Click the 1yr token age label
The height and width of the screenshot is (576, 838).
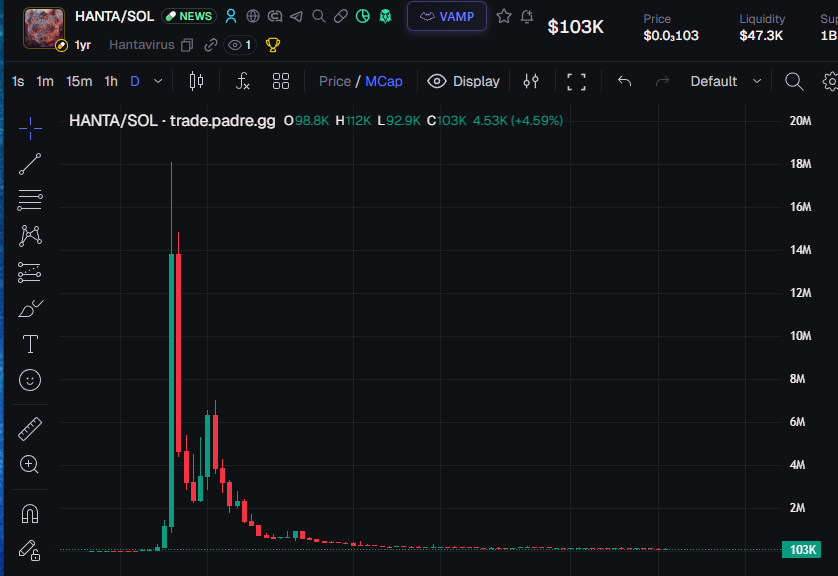point(82,45)
